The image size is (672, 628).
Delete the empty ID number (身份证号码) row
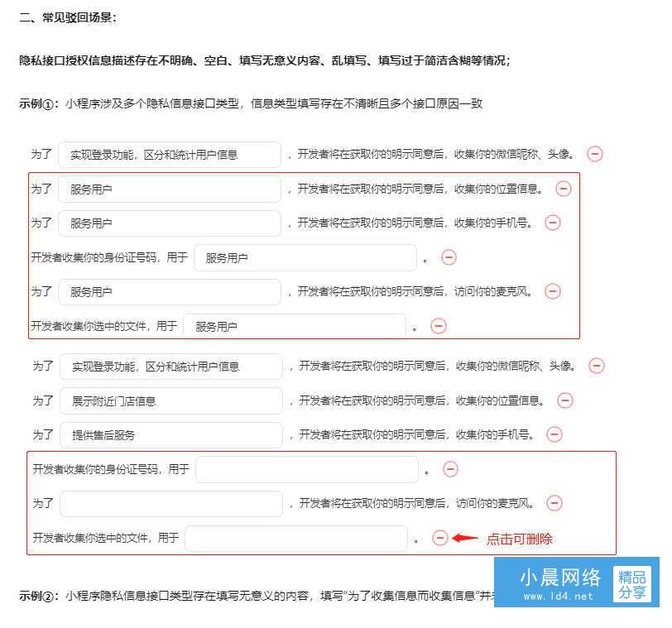pyautogui.click(x=450, y=469)
